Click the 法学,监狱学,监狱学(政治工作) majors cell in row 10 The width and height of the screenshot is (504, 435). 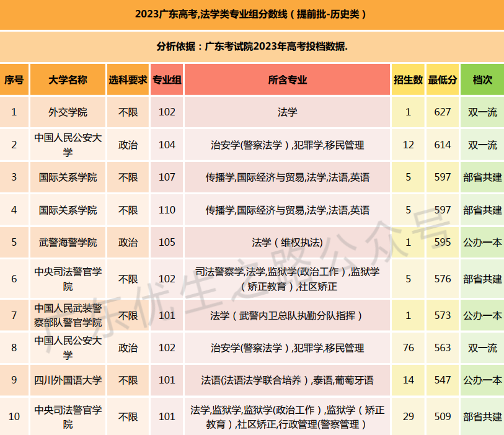coord(288,416)
